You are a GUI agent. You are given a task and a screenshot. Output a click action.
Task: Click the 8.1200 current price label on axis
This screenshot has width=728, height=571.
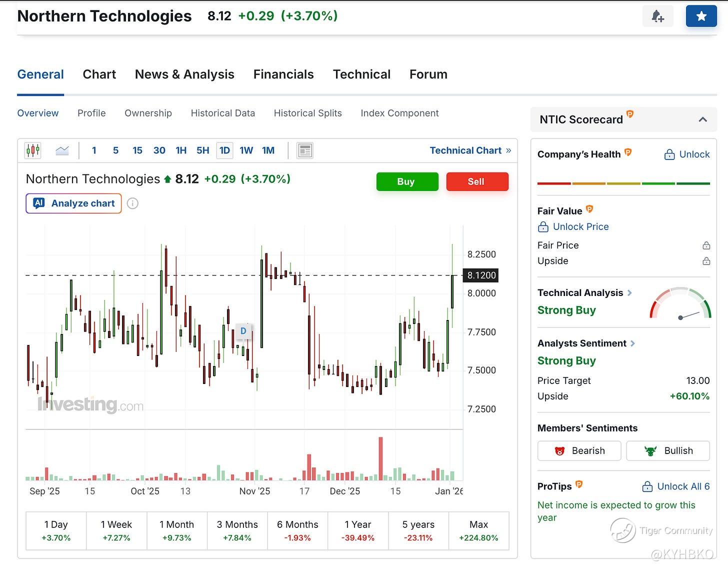(481, 275)
